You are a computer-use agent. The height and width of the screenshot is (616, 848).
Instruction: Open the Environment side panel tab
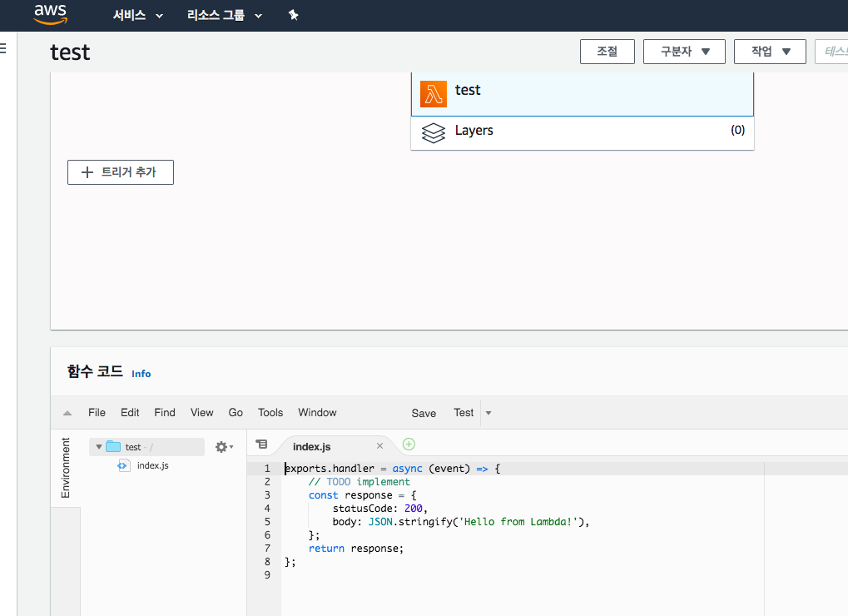click(x=66, y=468)
